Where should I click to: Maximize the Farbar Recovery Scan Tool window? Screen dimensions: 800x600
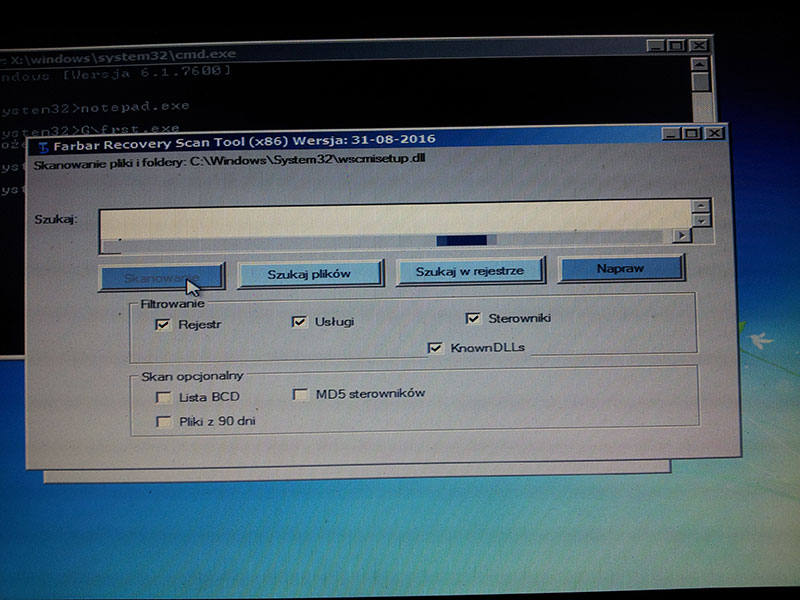[692, 133]
